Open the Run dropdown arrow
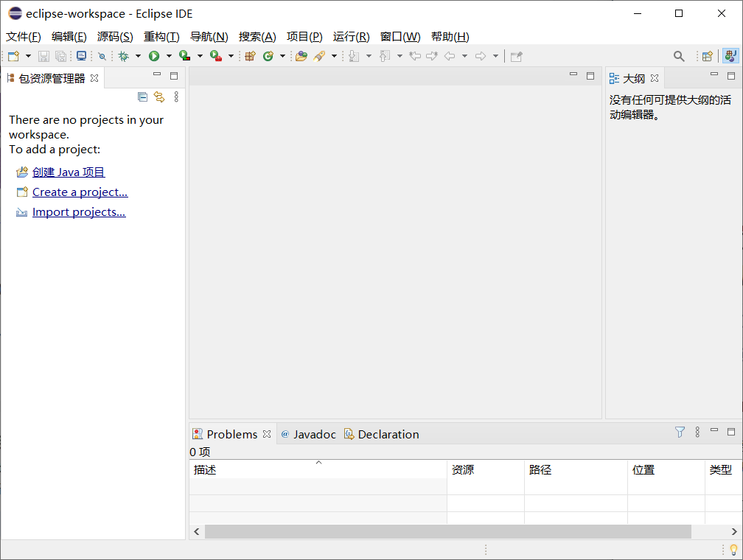 point(167,56)
